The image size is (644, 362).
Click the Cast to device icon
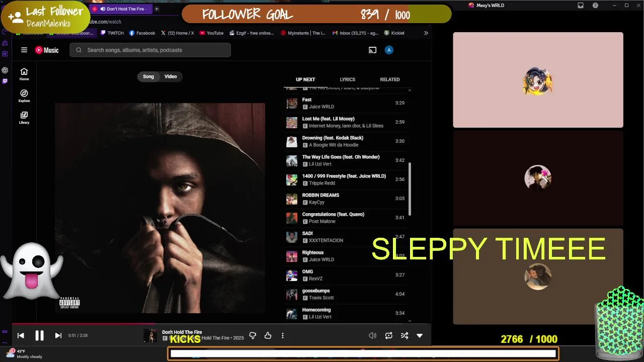tap(372, 50)
